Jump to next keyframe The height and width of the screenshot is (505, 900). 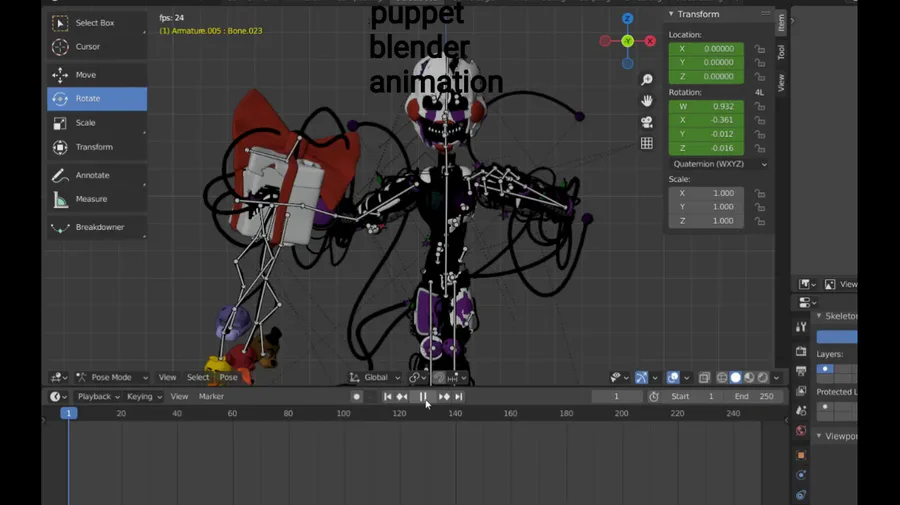[444, 397]
